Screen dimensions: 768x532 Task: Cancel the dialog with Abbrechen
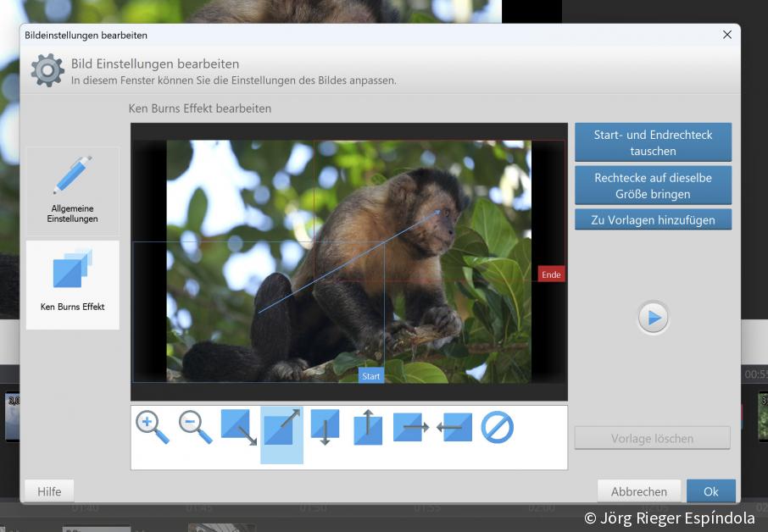(x=639, y=491)
